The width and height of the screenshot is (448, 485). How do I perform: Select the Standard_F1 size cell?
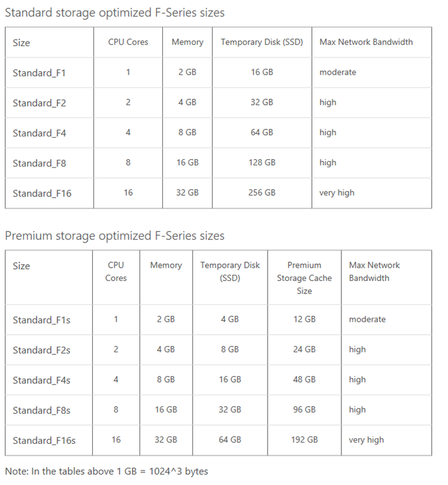39,73
